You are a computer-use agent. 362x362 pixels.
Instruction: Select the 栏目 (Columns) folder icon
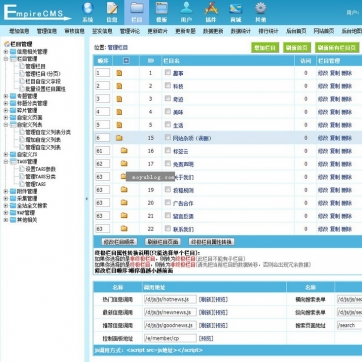(x=137, y=12)
